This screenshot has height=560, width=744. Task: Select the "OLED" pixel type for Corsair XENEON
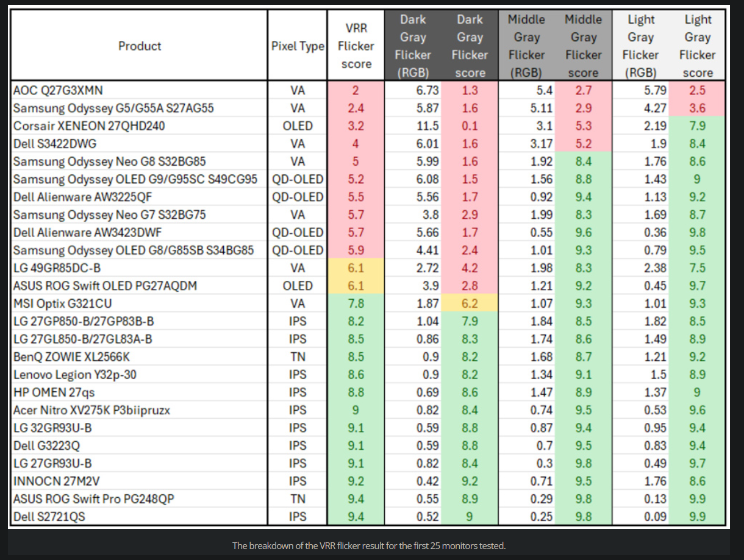click(x=298, y=126)
